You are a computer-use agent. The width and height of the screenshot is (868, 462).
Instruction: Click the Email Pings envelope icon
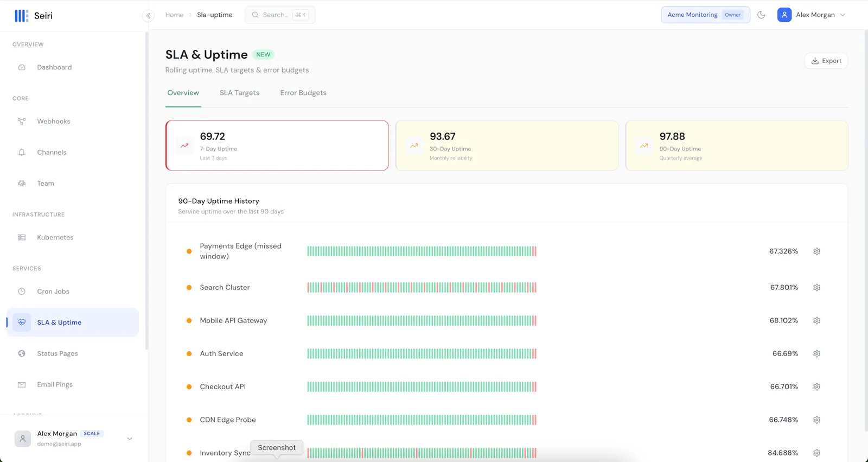pyautogui.click(x=22, y=384)
